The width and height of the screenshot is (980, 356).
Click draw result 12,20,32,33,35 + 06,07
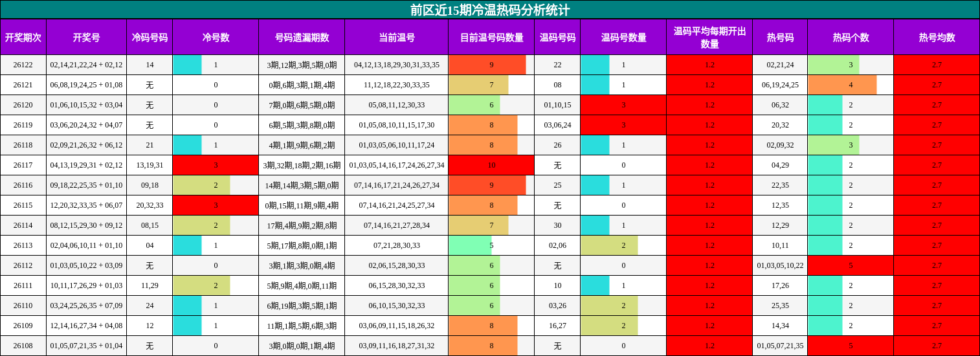86,205
